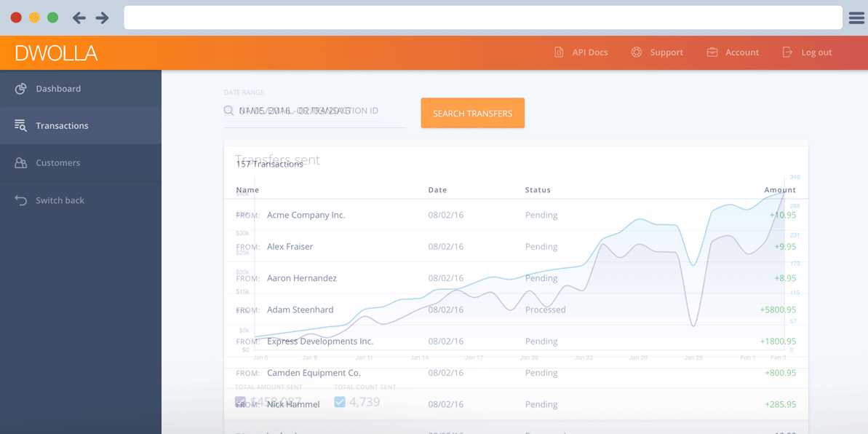Select the Express Developments Inc. row
868x434 pixels.
click(516, 342)
